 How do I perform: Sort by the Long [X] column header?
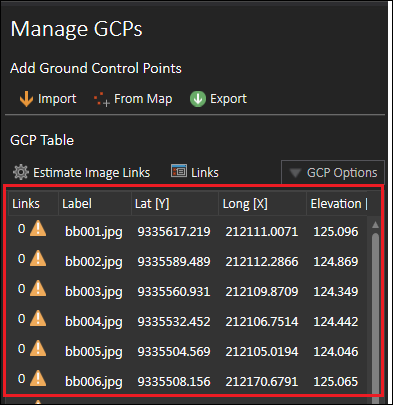[263, 203]
